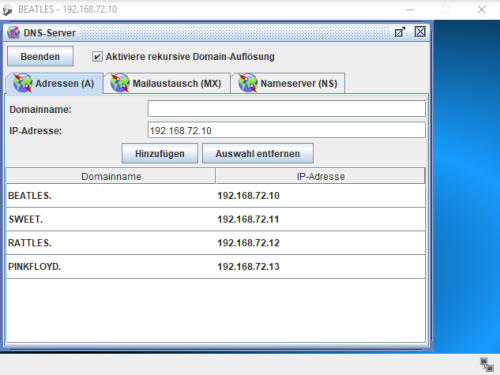Switch to the Adressen (A) tab
Viewport: 500px width, 375px height.
(54, 83)
